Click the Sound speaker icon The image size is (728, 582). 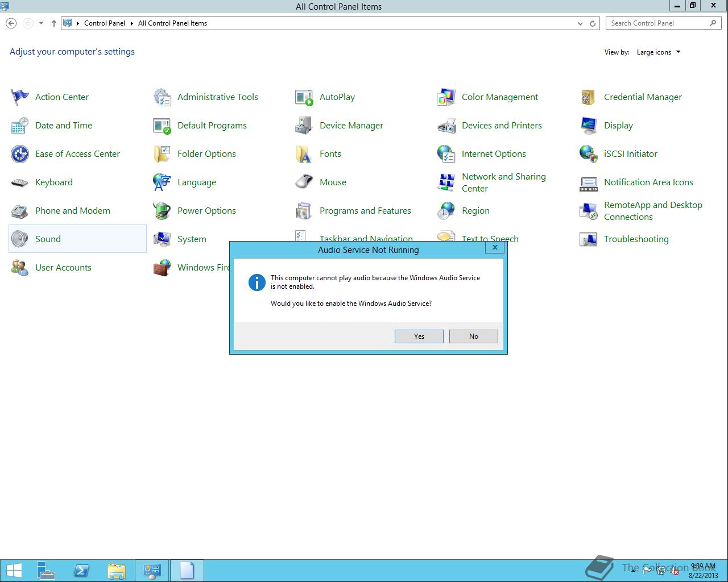(20, 239)
